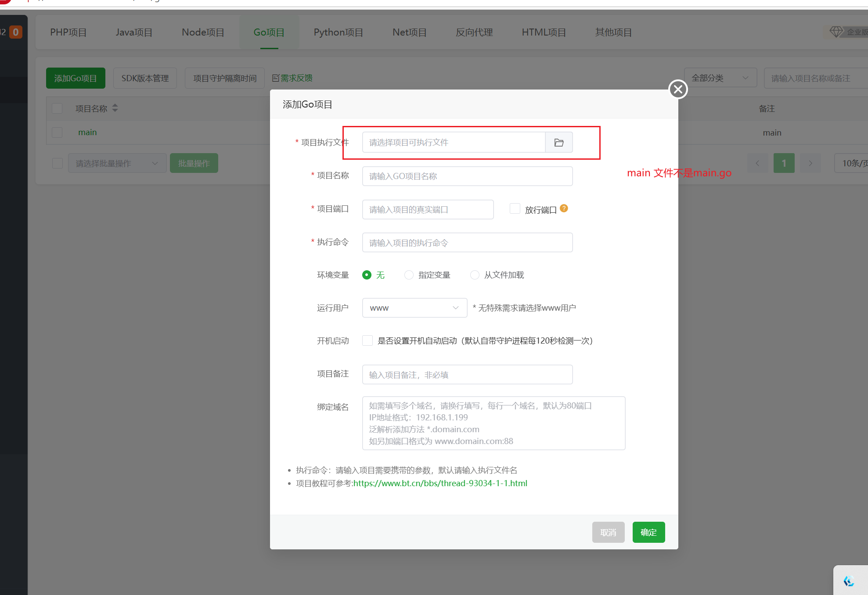
Task: Switch to the Python项目 tab
Action: point(338,32)
